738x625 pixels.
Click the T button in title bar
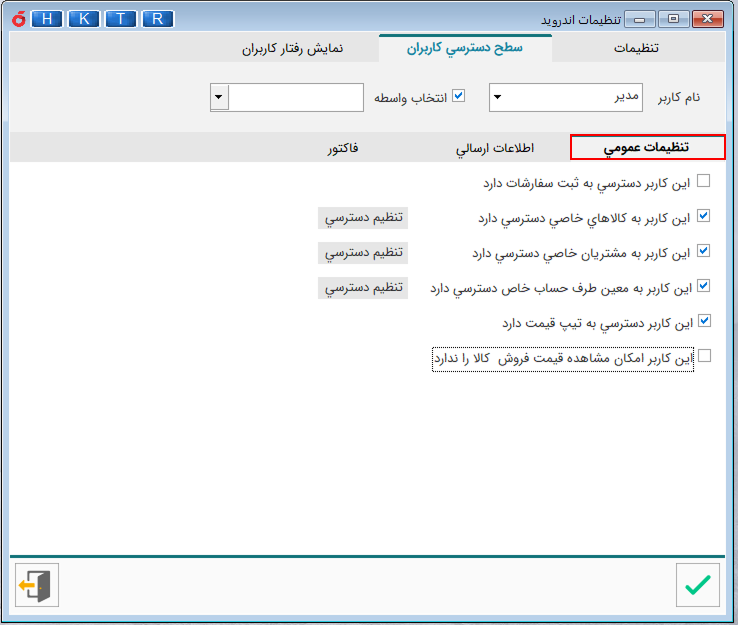[x=121, y=19]
